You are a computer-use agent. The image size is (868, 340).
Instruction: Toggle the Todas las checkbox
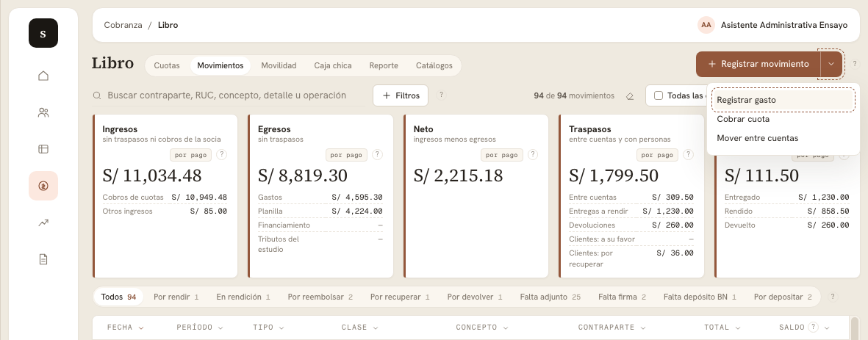[659, 95]
